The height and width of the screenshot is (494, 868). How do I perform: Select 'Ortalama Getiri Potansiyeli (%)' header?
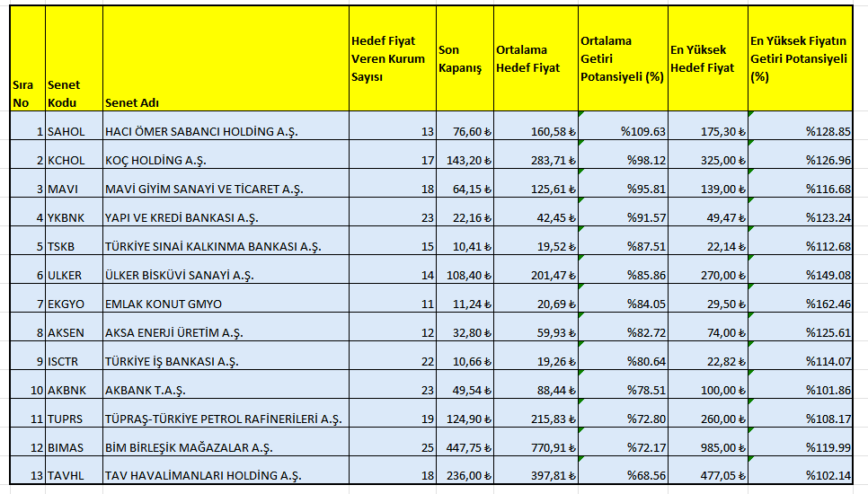[624, 58]
